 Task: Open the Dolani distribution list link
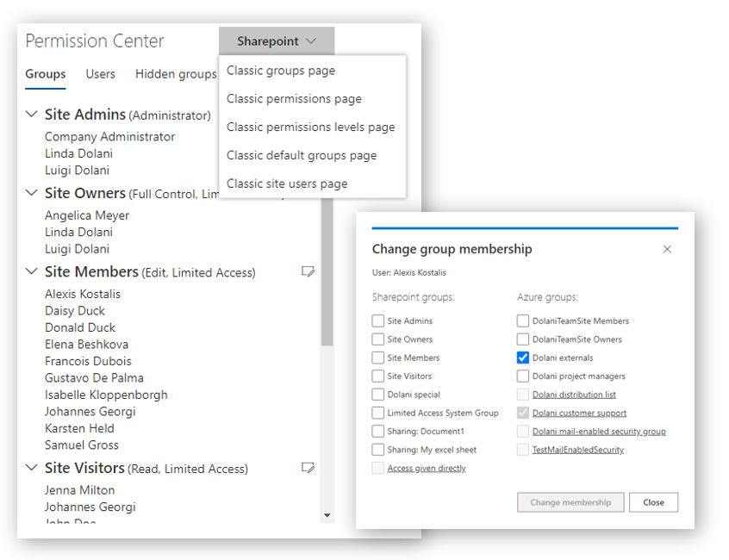tap(574, 395)
